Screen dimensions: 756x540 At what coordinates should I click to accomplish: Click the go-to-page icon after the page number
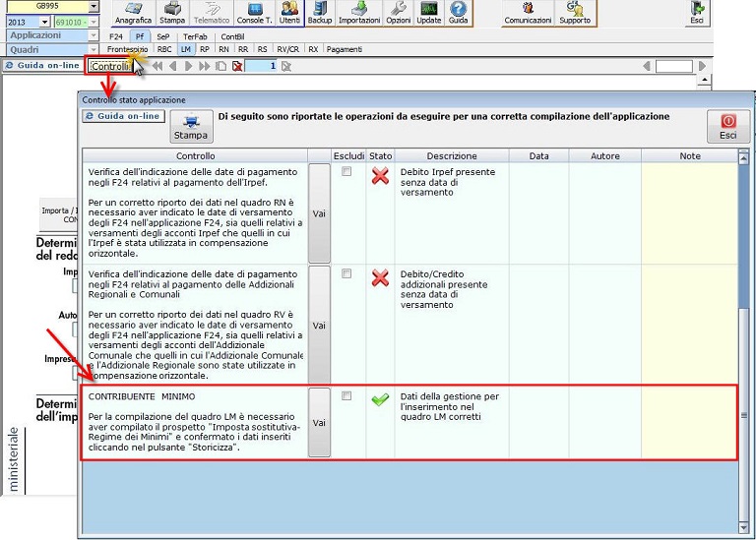click(x=286, y=67)
